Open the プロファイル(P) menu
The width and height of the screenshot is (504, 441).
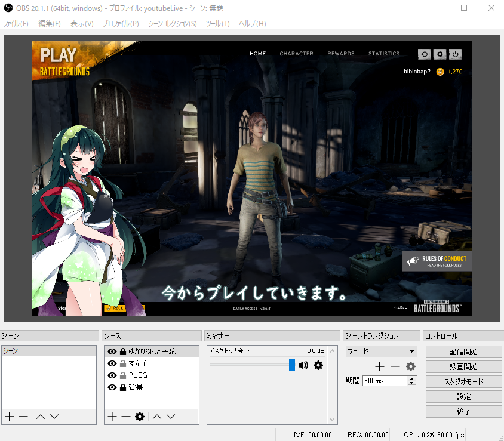(121, 24)
